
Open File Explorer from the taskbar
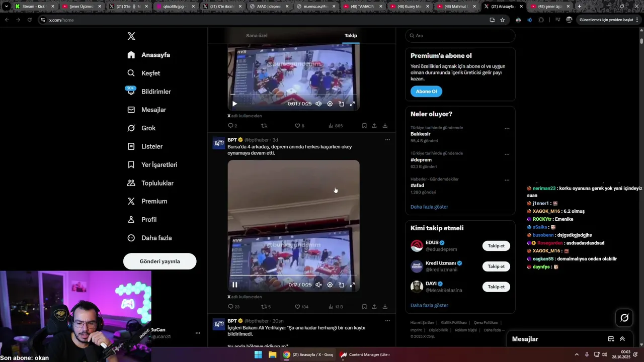(x=272, y=354)
